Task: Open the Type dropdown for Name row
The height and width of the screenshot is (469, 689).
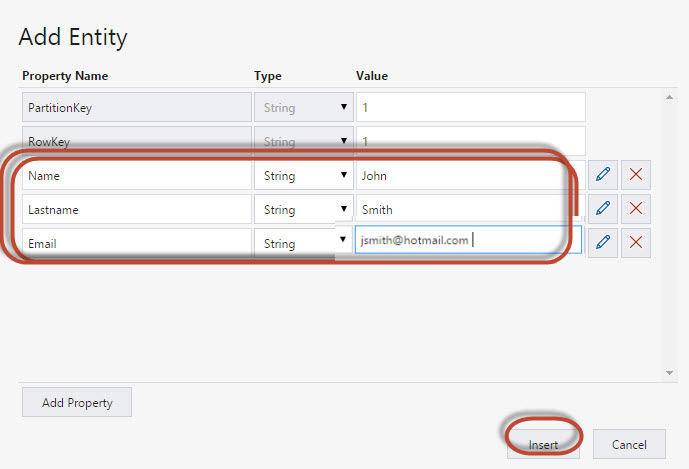Action: [x=302, y=175]
